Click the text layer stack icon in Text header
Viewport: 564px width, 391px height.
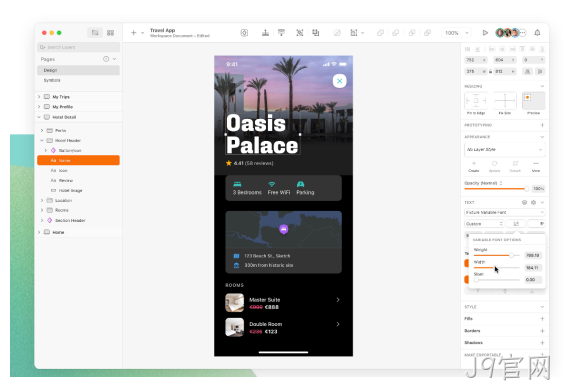click(524, 203)
